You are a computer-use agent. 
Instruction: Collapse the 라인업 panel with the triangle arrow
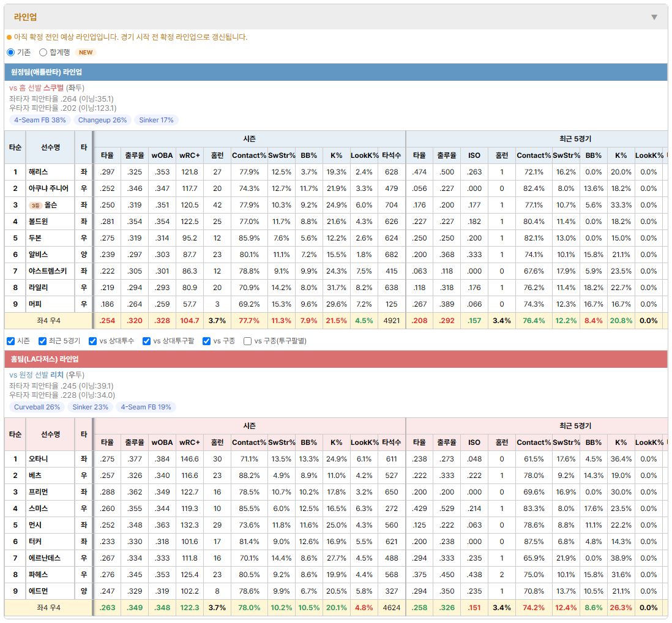coord(654,17)
